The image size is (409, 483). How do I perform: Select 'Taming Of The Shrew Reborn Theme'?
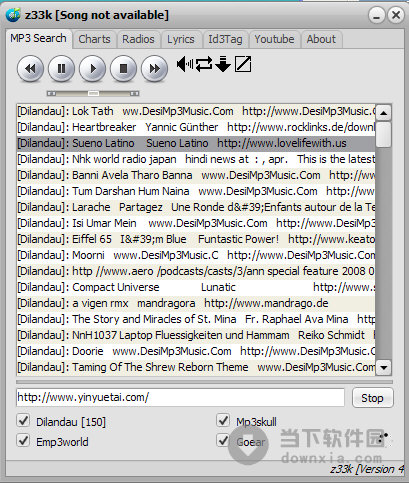click(x=196, y=367)
